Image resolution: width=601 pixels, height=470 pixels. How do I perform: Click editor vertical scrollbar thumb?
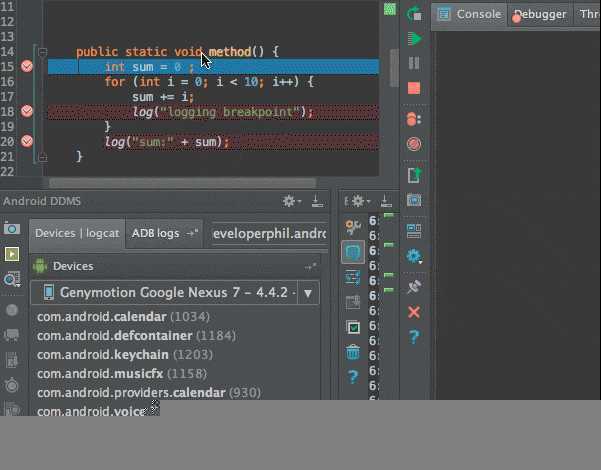394,68
